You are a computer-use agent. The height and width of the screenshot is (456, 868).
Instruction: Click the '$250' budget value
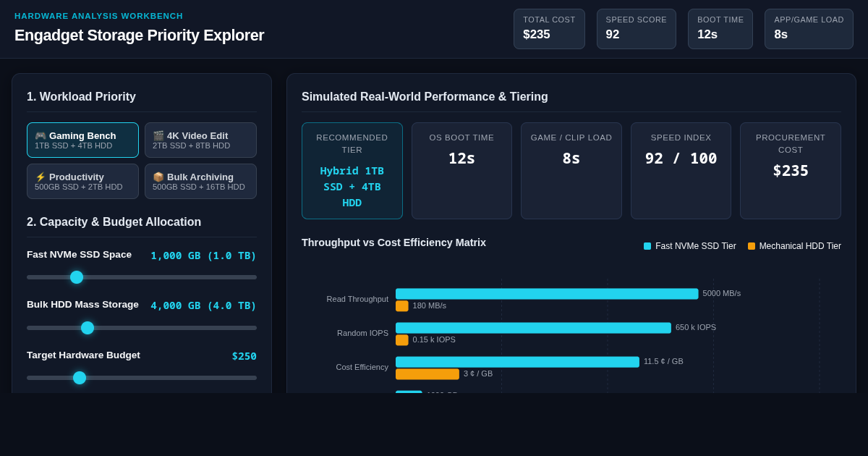[x=244, y=356]
